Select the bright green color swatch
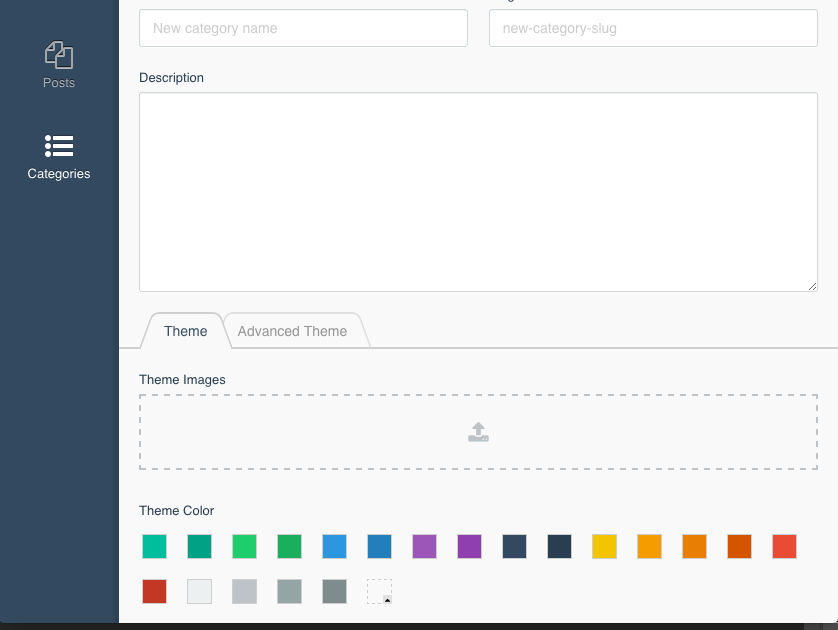The width and height of the screenshot is (838, 630). click(x=244, y=547)
